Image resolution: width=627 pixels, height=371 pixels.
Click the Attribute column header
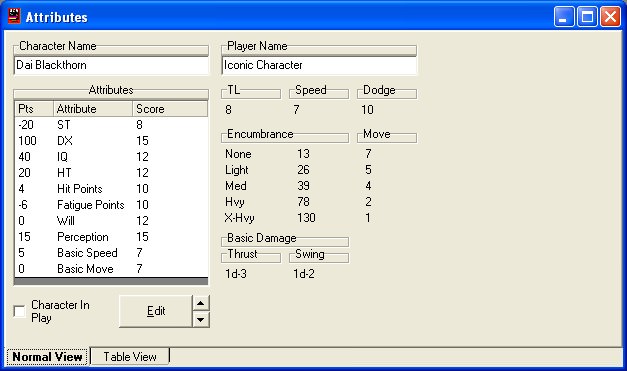click(x=93, y=109)
